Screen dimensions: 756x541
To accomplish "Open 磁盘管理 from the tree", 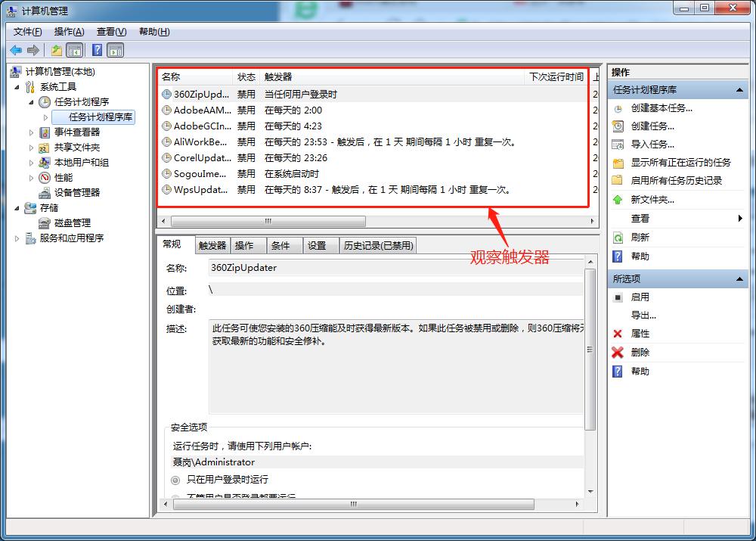I will pyautogui.click(x=73, y=223).
